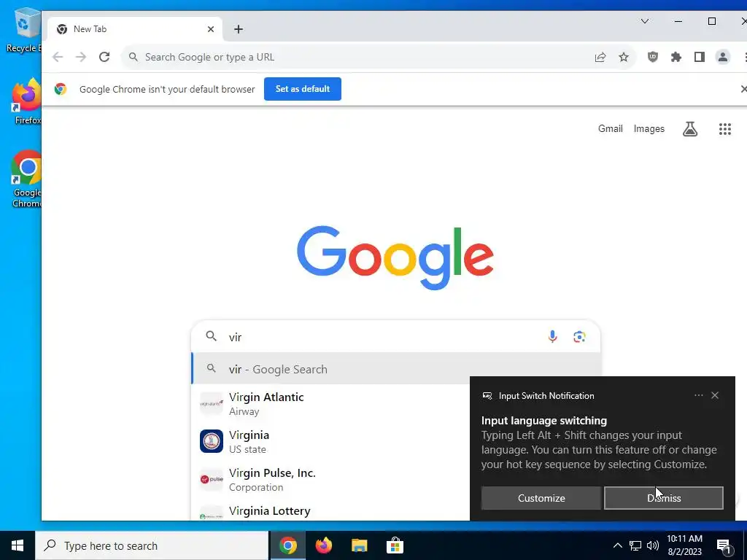Viewport: 747px width, 560px height.
Task: Close the Input Switch Notification
Action: click(x=715, y=395)
